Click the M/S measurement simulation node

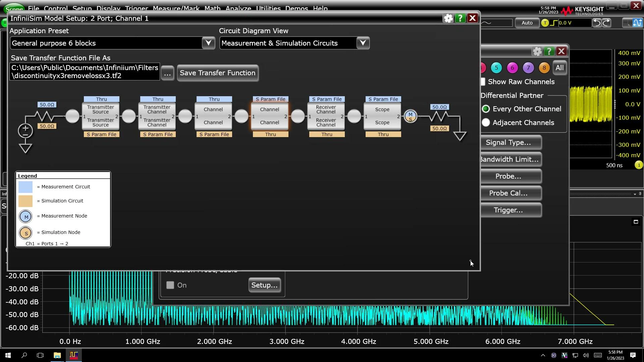pyautogui.click(x=411, y=116)
